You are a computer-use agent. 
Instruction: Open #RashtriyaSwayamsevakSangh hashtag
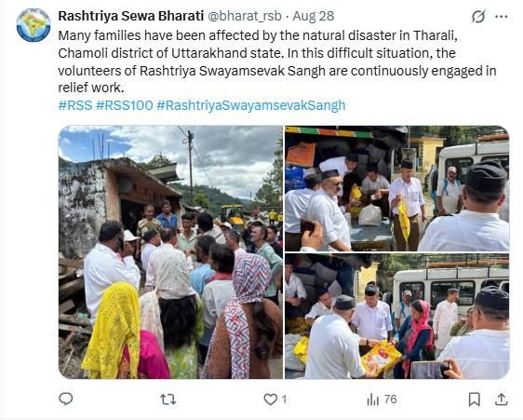251,105
